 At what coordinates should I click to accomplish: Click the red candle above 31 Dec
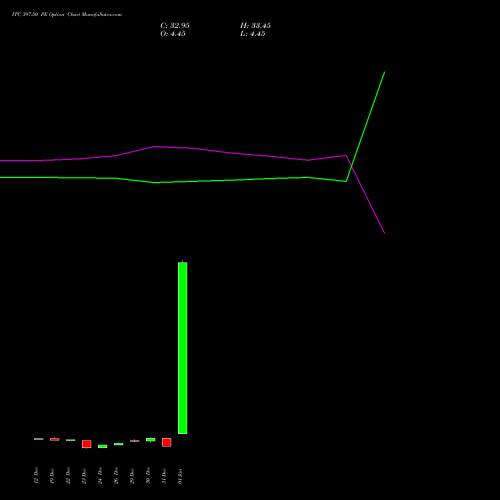167,442
